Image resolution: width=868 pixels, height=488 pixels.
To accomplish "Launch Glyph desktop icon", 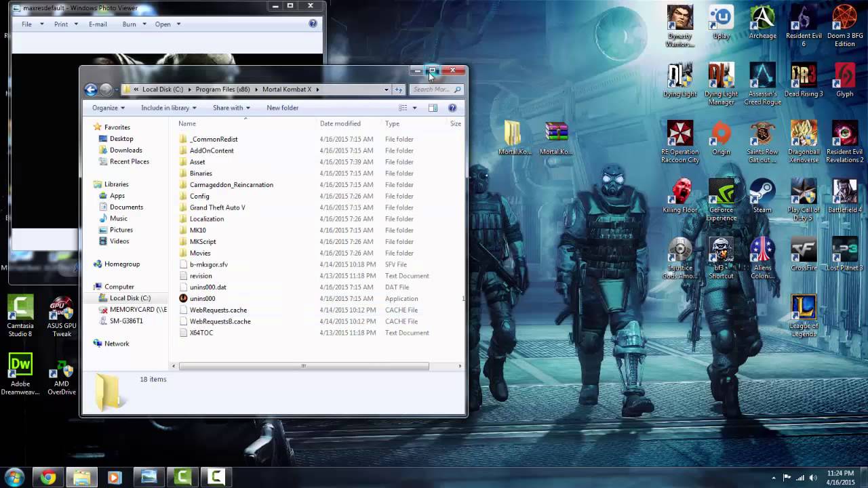I will (845, 80).
